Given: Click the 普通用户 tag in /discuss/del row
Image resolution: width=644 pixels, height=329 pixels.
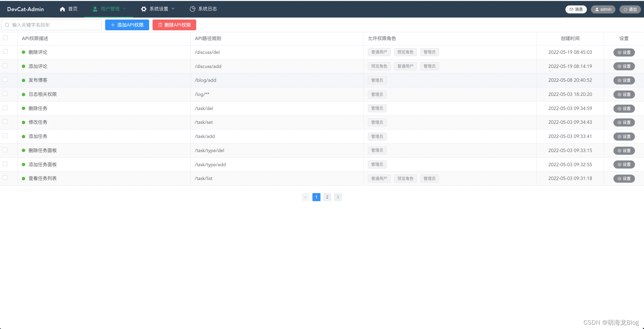Looking at the screenshot, I should pos(379,52).
